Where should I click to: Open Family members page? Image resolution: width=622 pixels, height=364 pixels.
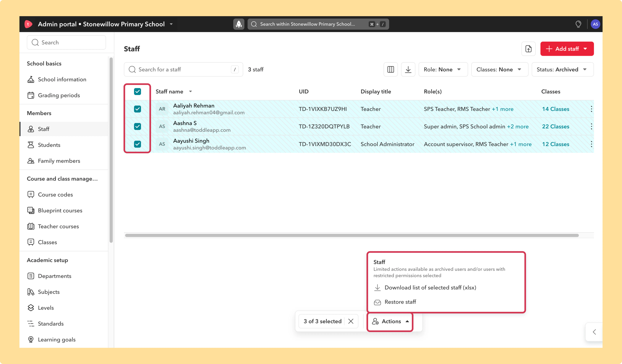[59, 161]
